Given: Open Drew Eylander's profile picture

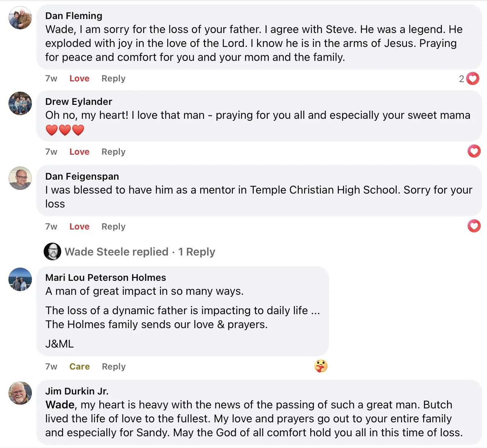Looking at the screenshot, I should pyautogui.click(x=20, y=103).
